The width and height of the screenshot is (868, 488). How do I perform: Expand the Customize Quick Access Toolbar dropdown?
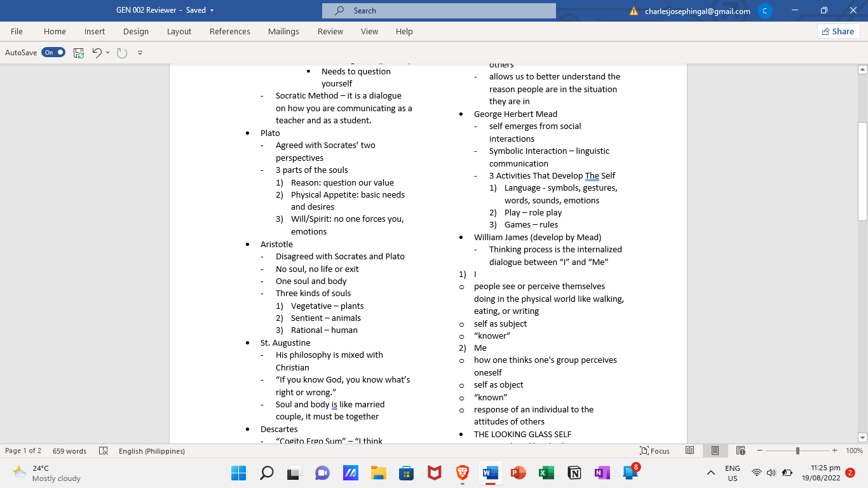point(140,53)
